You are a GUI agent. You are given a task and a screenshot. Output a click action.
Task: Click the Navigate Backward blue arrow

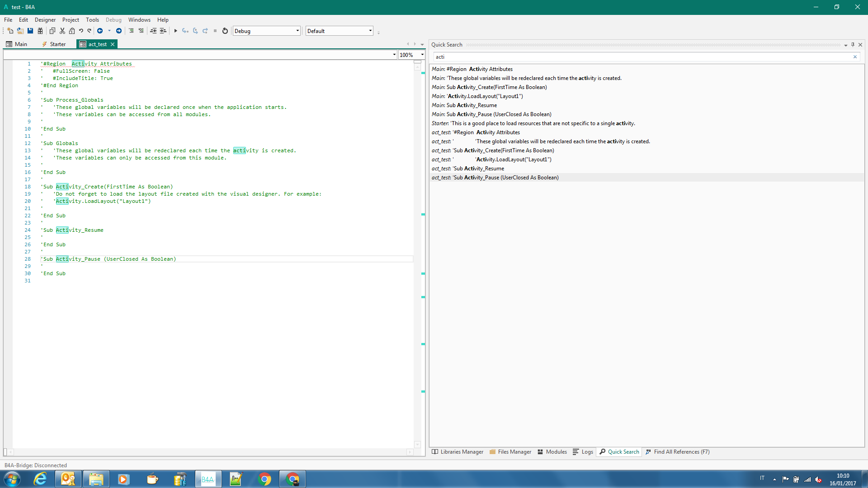tap(100, 31)
